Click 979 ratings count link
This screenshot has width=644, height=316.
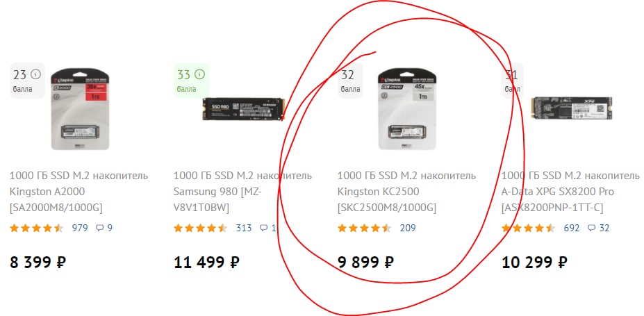coord(80,228)
